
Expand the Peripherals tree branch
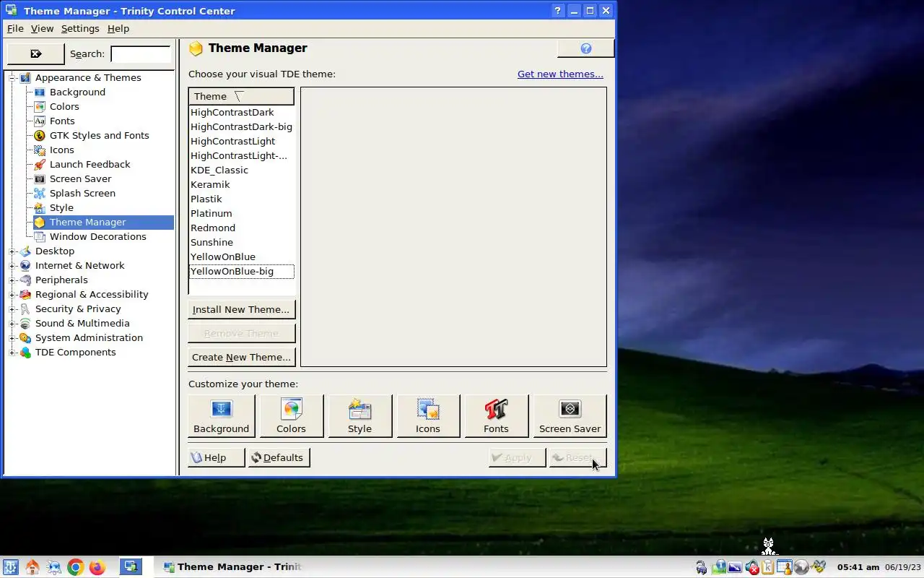click(12, 280)
